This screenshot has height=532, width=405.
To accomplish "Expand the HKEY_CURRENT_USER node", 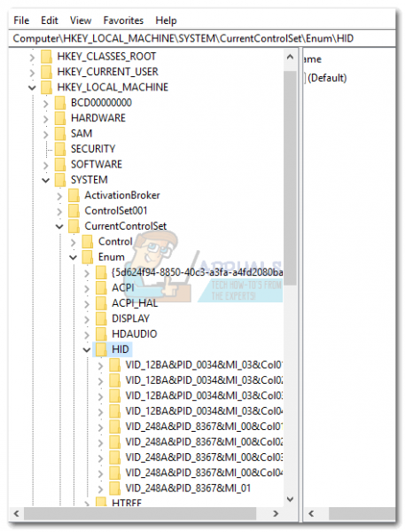I will click(32, 73).
